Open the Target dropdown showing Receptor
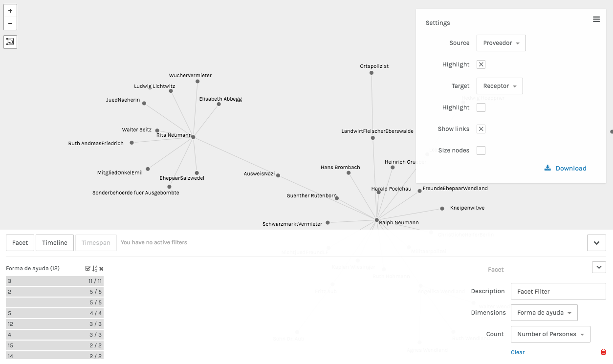Image resolution: width=613 pixels, height=364 pixels. click(500, 86)
